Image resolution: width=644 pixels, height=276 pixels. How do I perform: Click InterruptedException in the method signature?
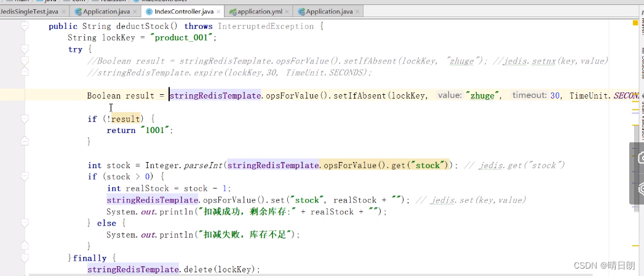pos(265,26)
